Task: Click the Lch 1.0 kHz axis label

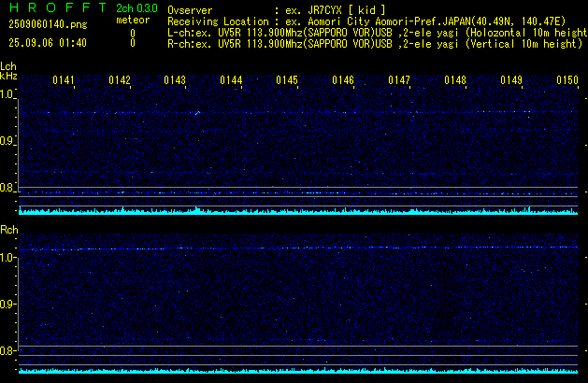Action: coord(7,94)
